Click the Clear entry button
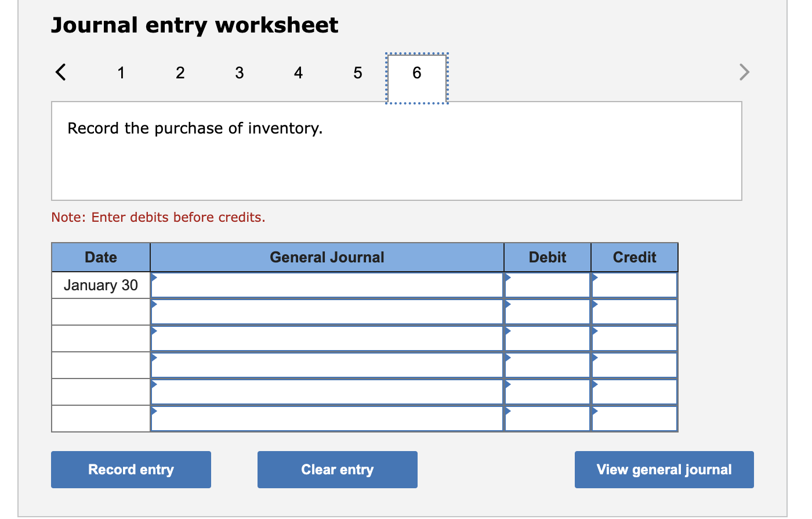Image resolution: width=812 pixels, height=519 pixels. [x=337, y=469]
